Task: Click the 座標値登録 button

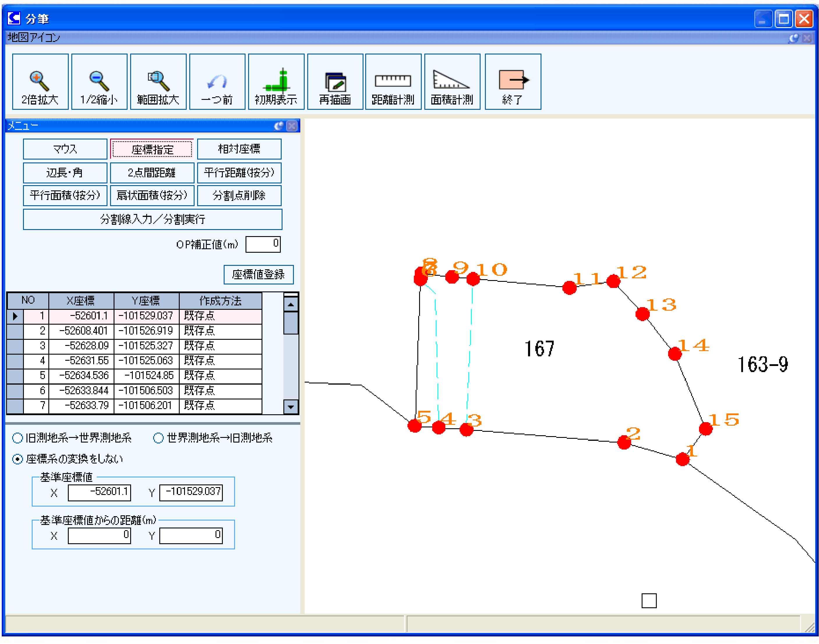Action: [258, 275]
